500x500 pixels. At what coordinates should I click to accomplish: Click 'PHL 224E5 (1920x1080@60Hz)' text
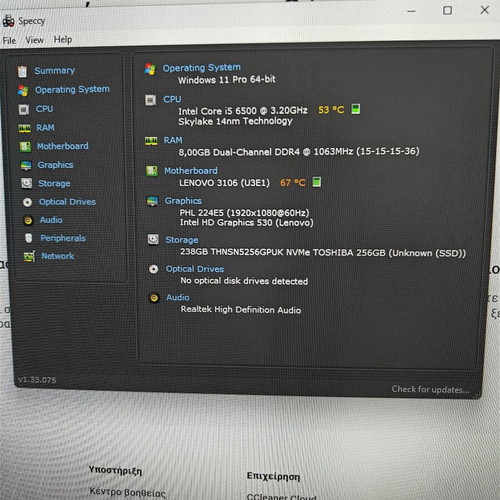click(244, 213)
